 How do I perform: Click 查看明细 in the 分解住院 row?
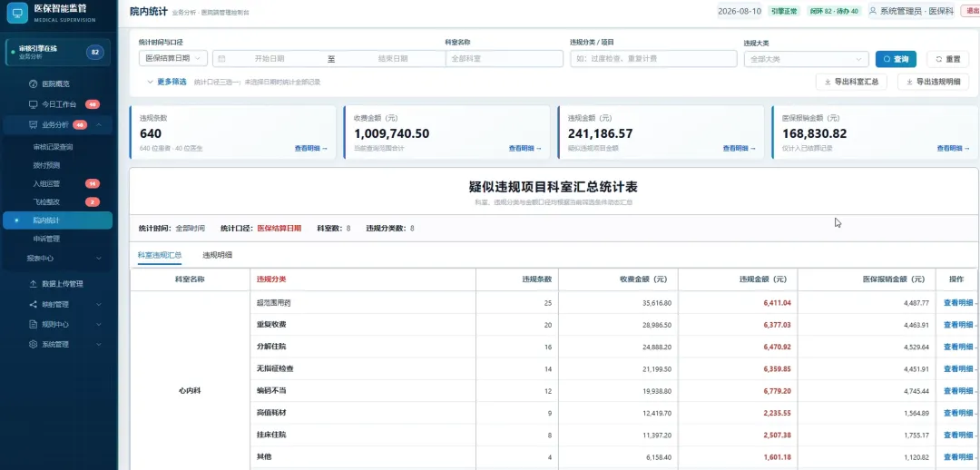(958, 347)
